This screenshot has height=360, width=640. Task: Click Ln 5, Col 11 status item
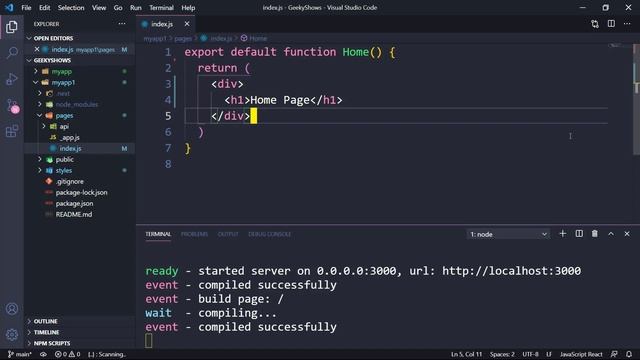pos(466,354)
